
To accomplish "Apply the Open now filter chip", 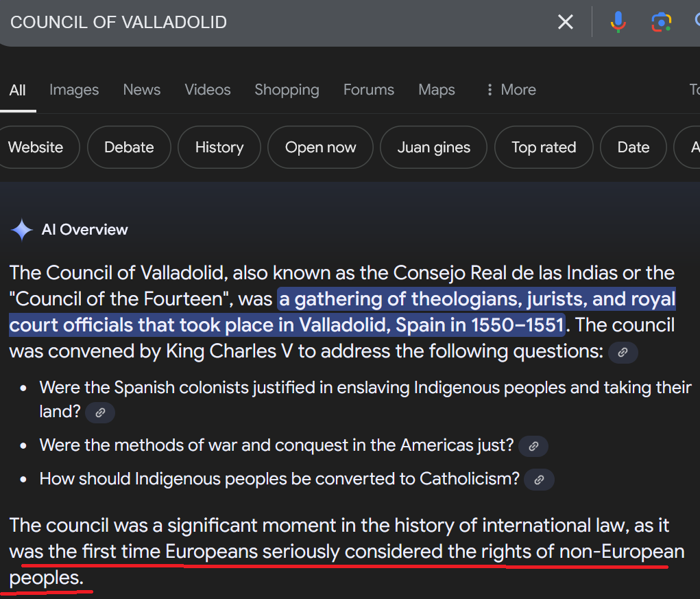I will (x=321, y=148).
